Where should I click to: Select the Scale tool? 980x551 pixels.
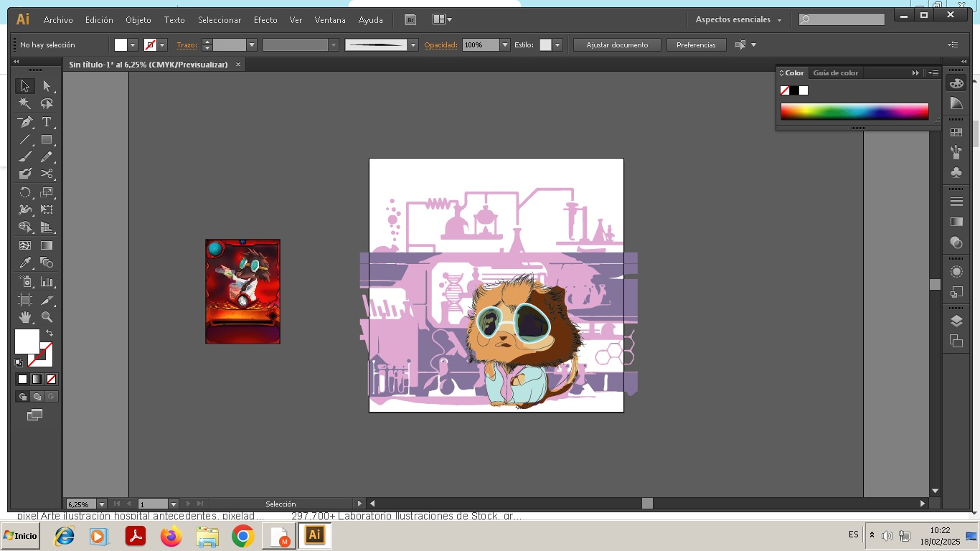pos(47,192)
